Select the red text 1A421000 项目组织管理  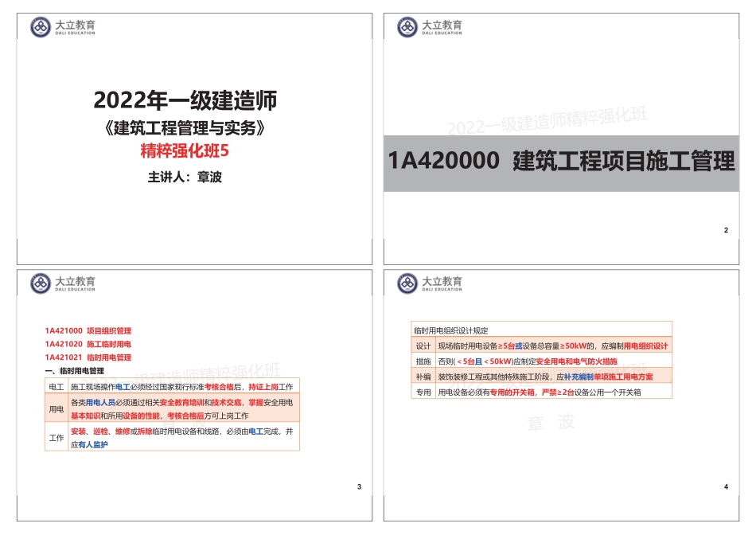click(x=89, y=332)
